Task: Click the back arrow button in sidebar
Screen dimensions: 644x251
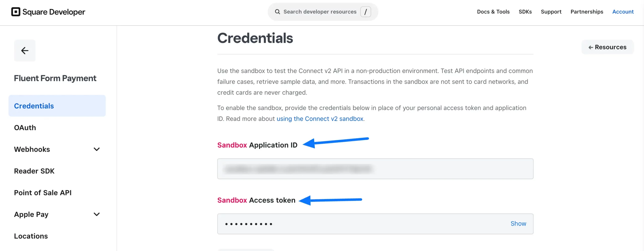Action: tap(25, 51)
